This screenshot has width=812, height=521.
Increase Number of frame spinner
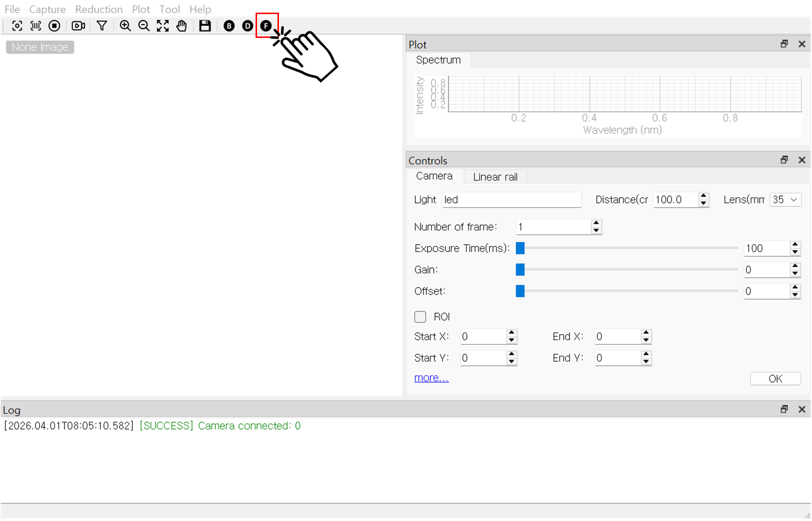click(x=596, y=223)
